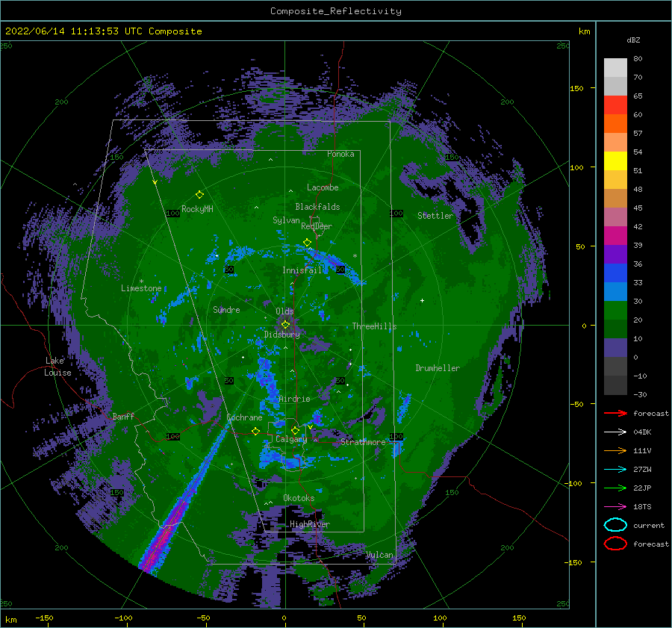This screenshot has width=672, height=628.
Task: Click the yellow diamond radar-center marker below Olds
Action: point(285,325)
